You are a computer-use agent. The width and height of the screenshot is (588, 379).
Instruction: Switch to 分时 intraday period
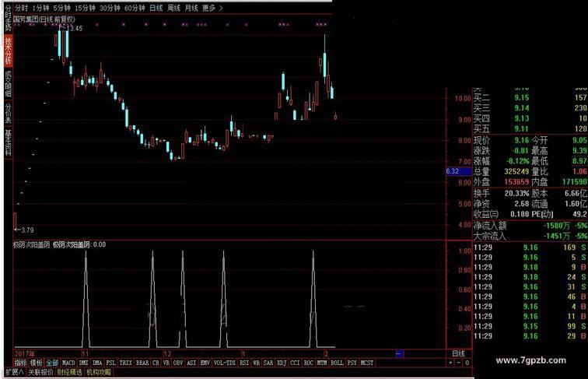coord(21,8)
